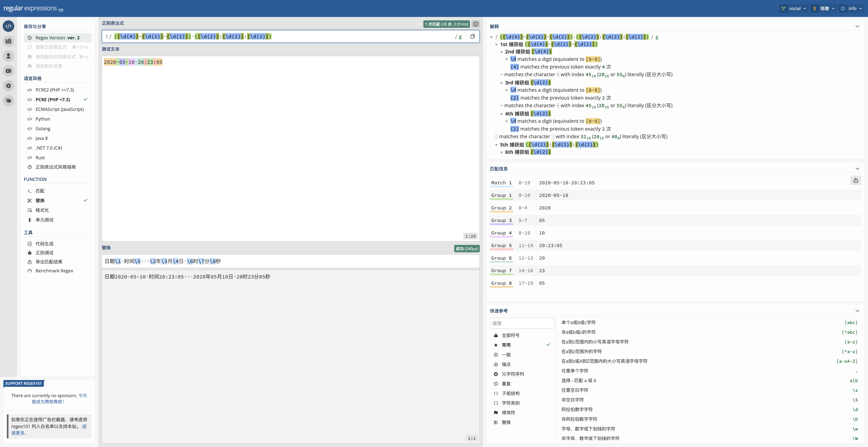Viewport: 868px width, 447px height.
Task: Select Java 8 flavor
Action: pos(58,138)
